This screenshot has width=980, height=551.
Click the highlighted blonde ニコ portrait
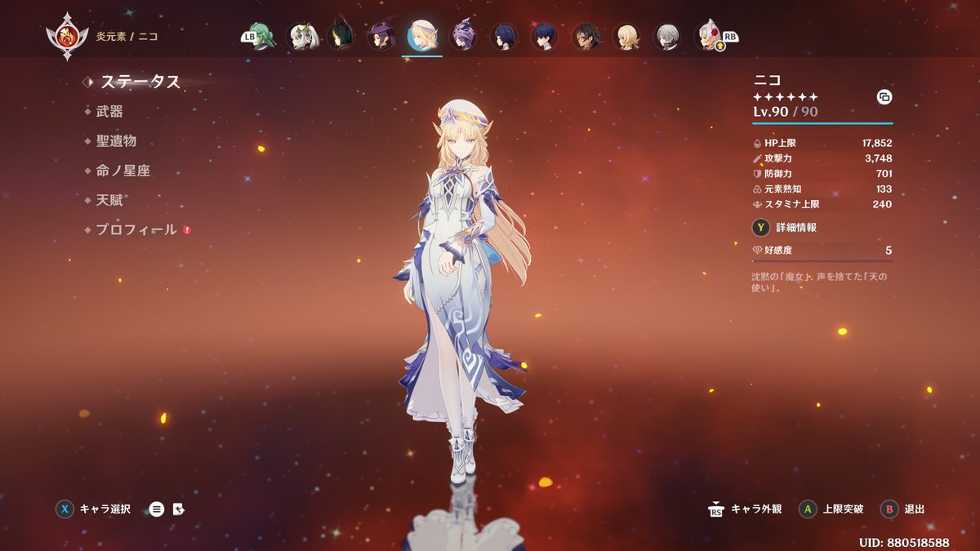(422, 37)
